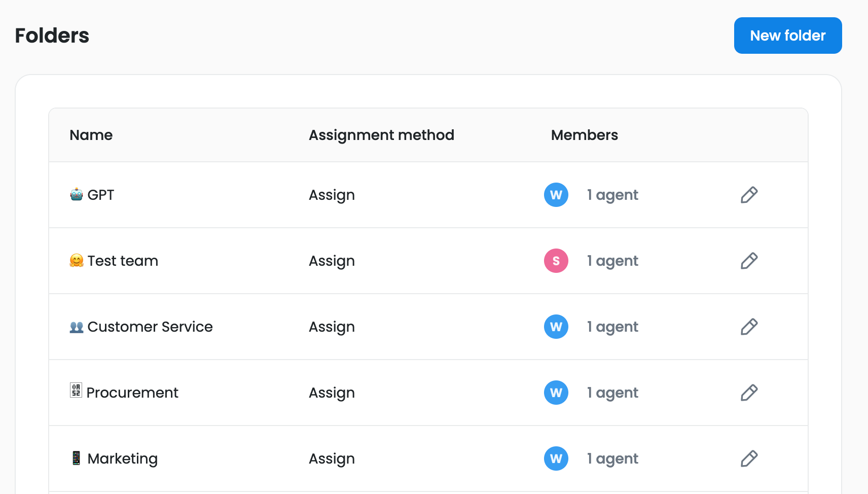The image size is (868, 494).
Task: Click the Procurement row's edit pencil
Action: 749,393
